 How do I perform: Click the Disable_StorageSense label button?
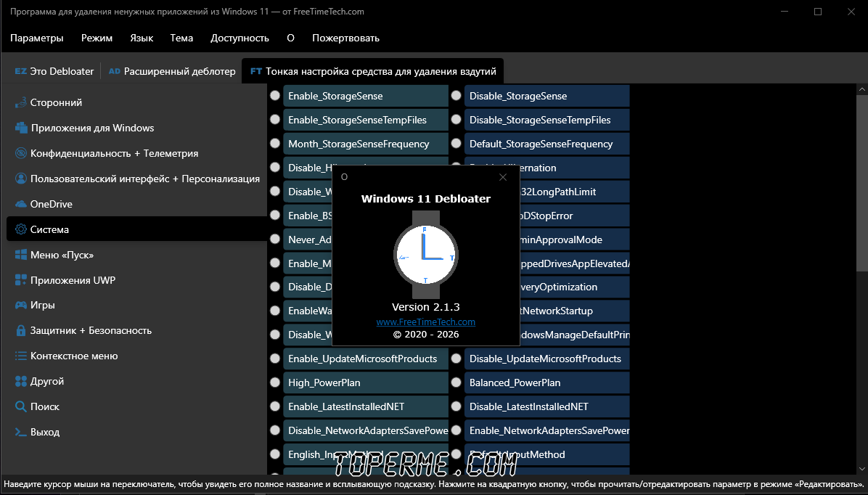pyautogui.click(x=547, y=96)
